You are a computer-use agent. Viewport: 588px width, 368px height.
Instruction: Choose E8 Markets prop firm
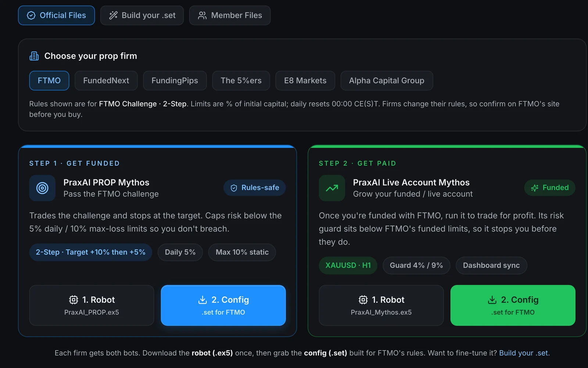pyautogui.click(x=305, y=81)
